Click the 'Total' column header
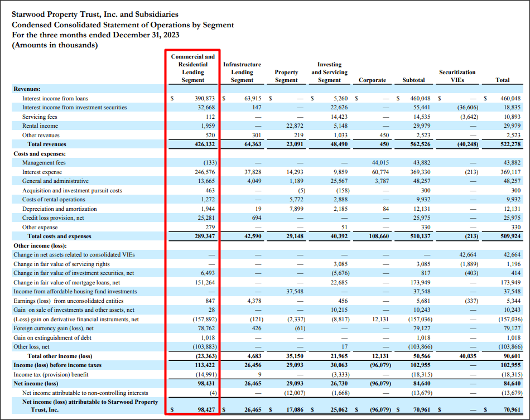The image size is (530, 420). 502,80
